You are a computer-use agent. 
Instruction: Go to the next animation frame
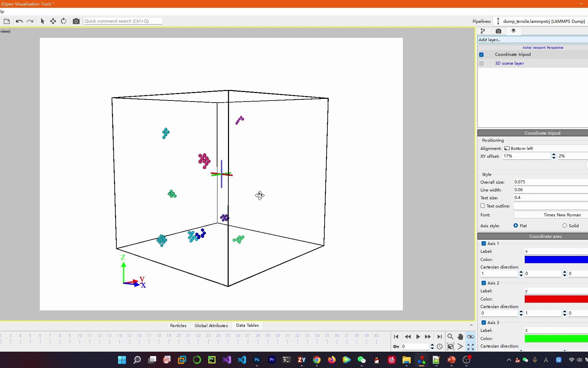click(428, 337)
